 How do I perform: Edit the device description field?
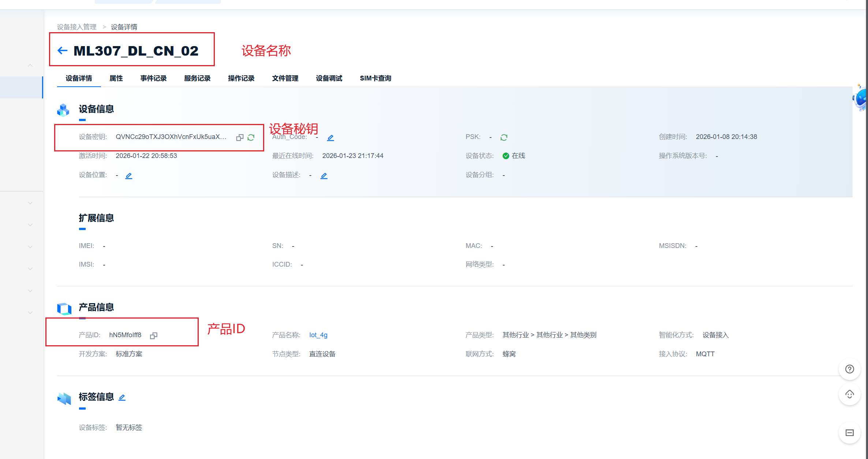(324, 176)
